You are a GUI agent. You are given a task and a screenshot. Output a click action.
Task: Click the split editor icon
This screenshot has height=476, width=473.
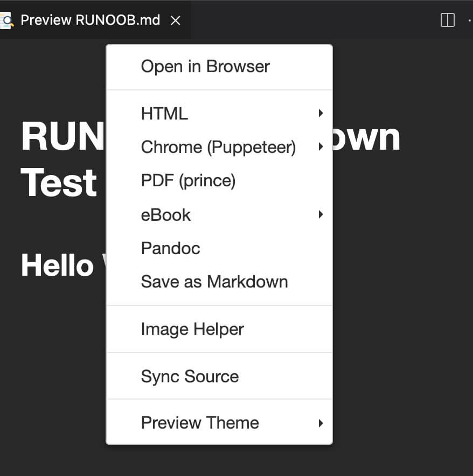point(447,20)
